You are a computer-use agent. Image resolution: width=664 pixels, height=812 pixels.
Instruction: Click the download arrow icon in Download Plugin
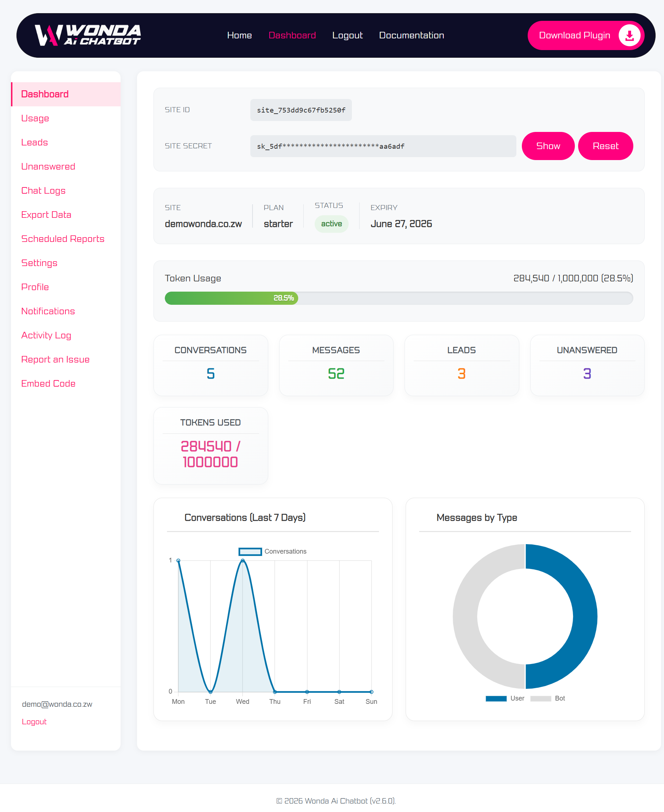[629, 35]
